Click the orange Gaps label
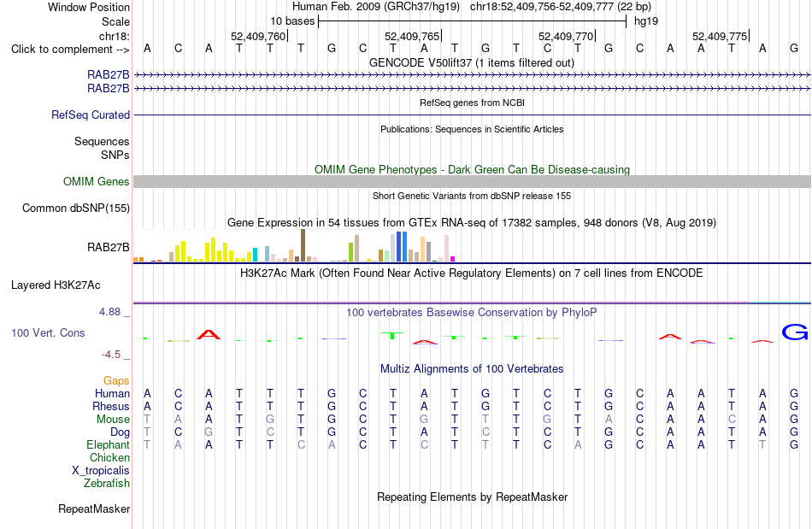Viewport: 812px width, 529px height. pos(116,381)
